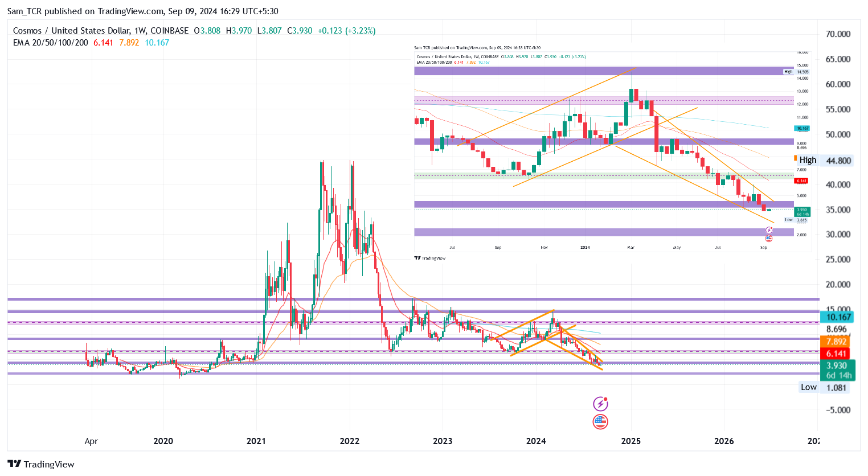Viewport: 868px width, 476px height.
Task: Click the 8.696 value on price axis
Action: (x=836, y=329)
